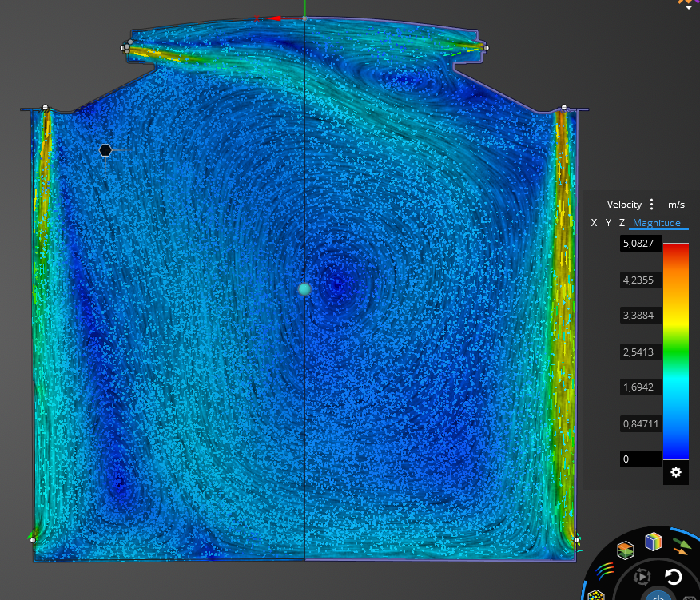Select the rainbow cube contour display
The image size is (700, 600).
(x=654, y=542)
